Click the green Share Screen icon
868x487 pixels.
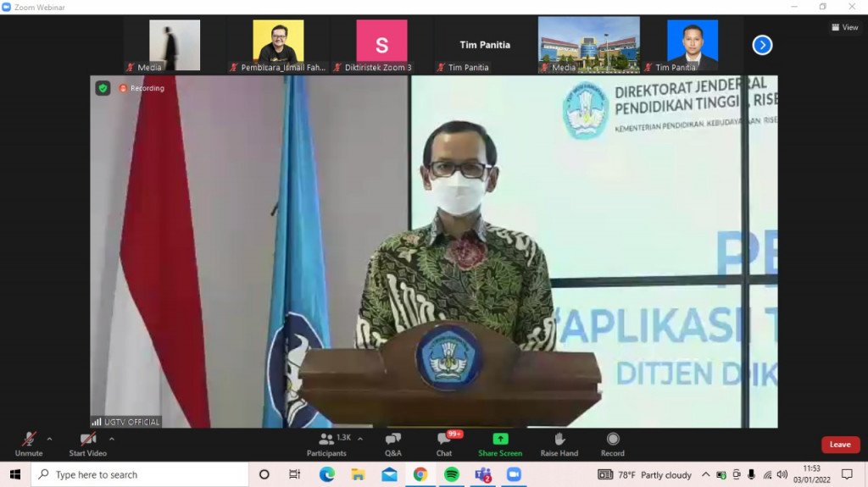[x=500, y=439]
